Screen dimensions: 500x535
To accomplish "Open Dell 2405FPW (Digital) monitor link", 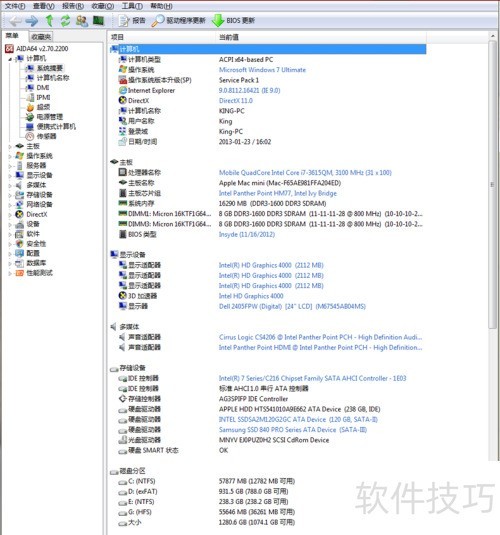I will (292, 306).
